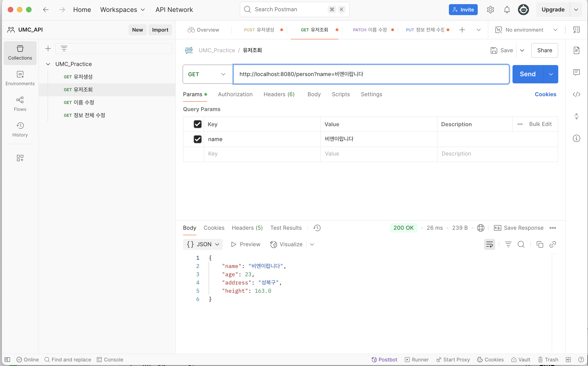This screenshot has width=588, height=366.
Task: Open the History sidebar panel
Action: (20, 129)
